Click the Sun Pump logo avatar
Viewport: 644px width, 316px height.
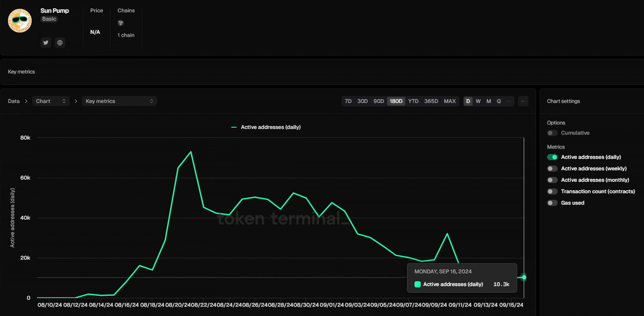tap(20, 20)
